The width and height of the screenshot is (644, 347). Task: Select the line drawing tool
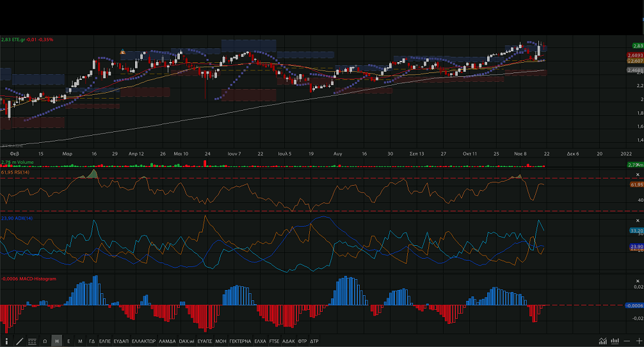point(19,341)
